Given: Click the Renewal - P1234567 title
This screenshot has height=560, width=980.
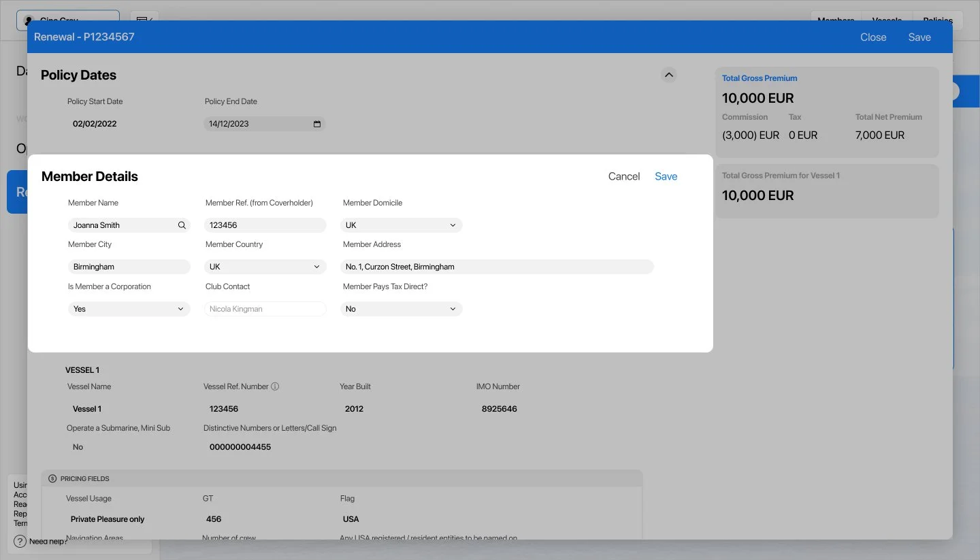Looking at the screenshot, I should (x=84, y=37).
